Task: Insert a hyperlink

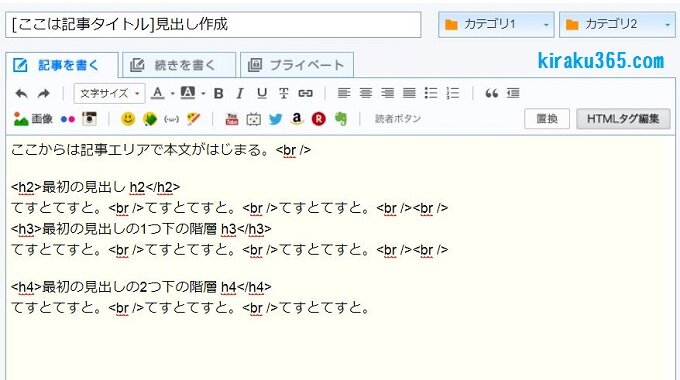Action: [305, 93]
